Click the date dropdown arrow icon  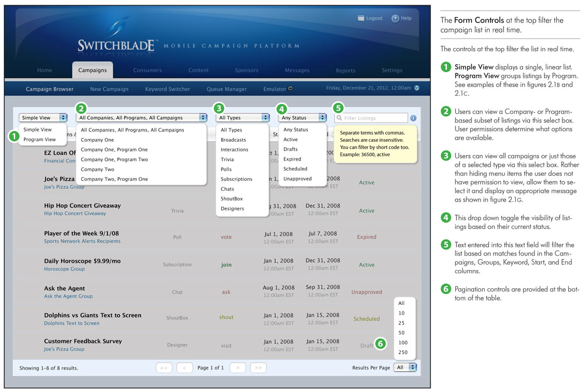click(x=416, y=88)
